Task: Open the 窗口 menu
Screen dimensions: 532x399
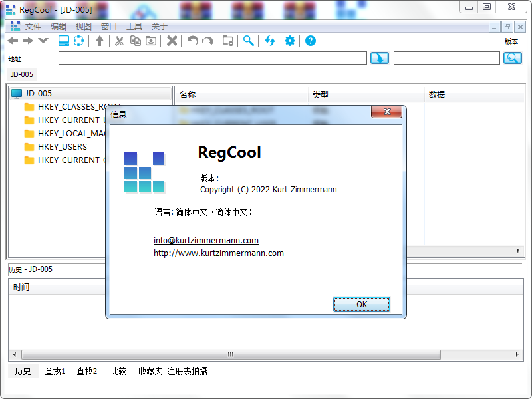Action: pos(109,27)
